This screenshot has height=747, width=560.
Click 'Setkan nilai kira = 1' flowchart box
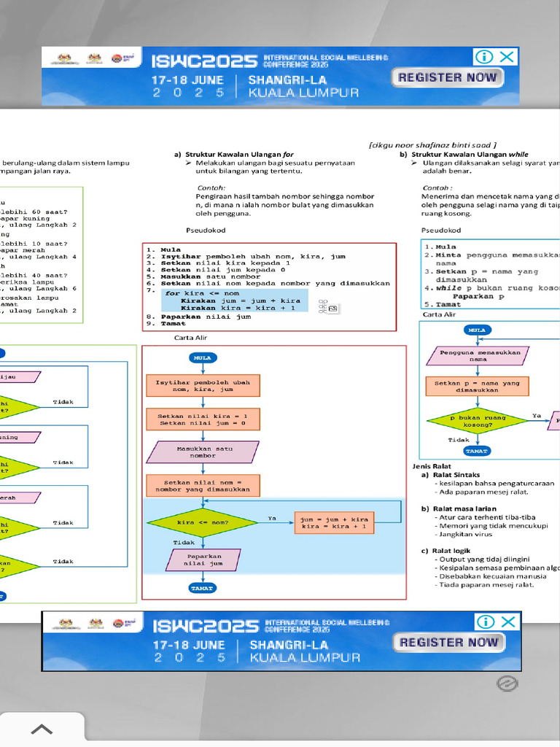click(x=203, y=419)
